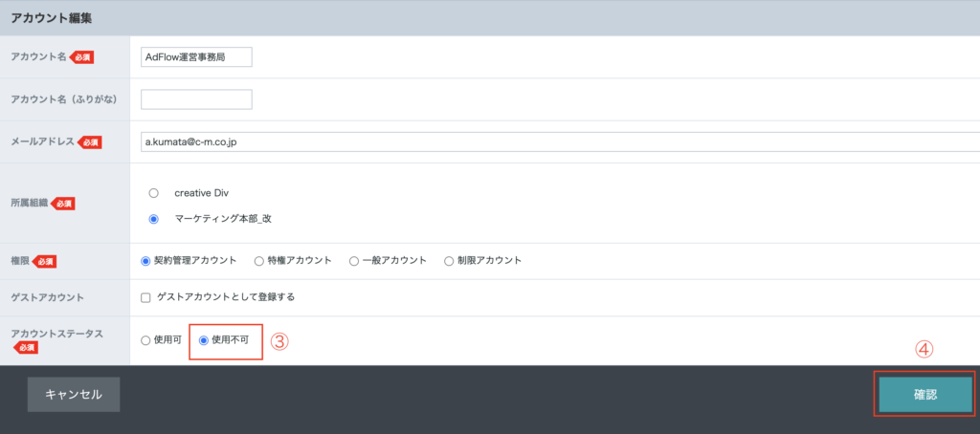Viewport: 980px width, 434px height.
Task: Click the メールアドレス input field
Action: [x=559, y=141]
